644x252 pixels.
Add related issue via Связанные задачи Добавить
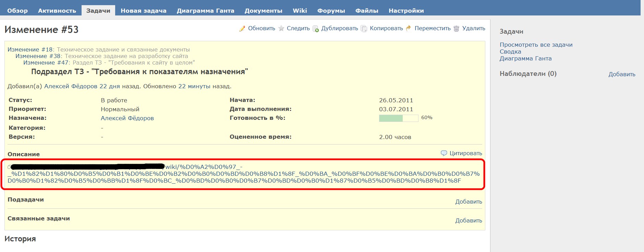[x=468, y=220]
